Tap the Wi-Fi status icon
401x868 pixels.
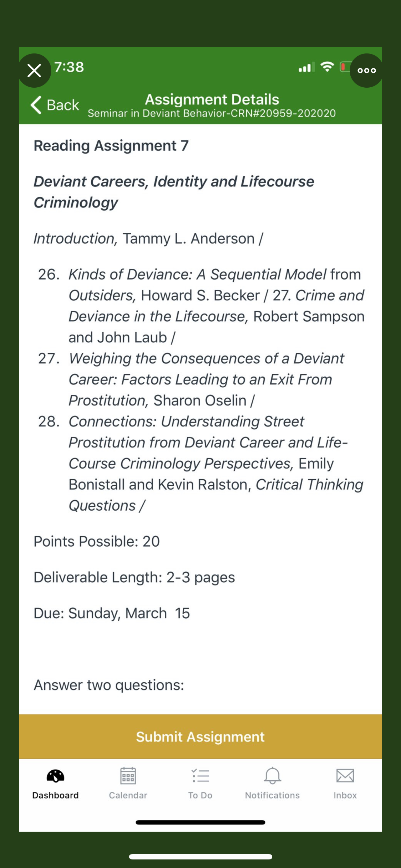327,67
